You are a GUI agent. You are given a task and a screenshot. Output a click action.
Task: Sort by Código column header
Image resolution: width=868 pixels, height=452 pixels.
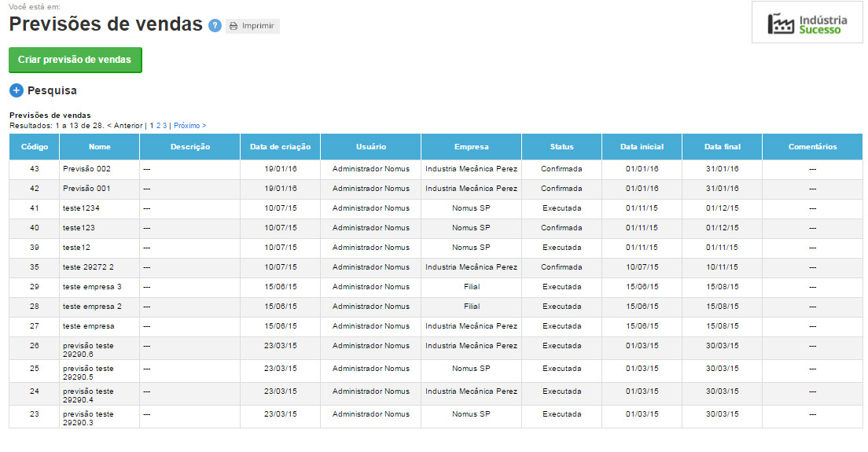click(35, 147)
